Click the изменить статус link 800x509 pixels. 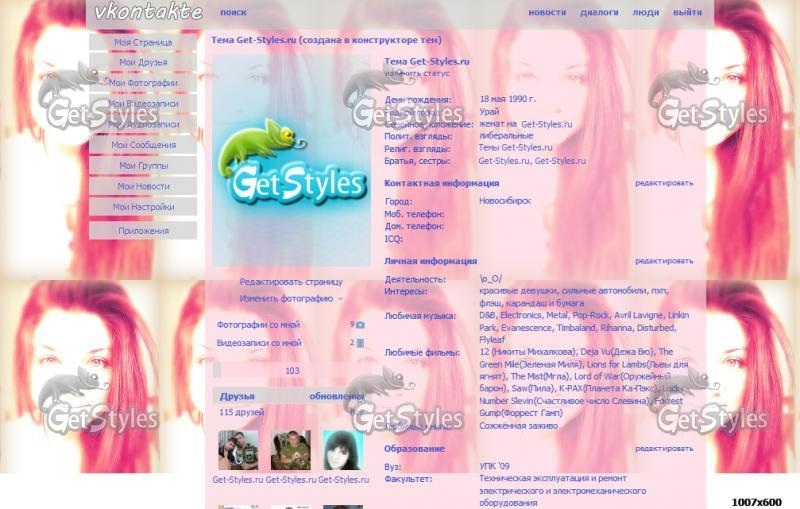tap(417, 73)
